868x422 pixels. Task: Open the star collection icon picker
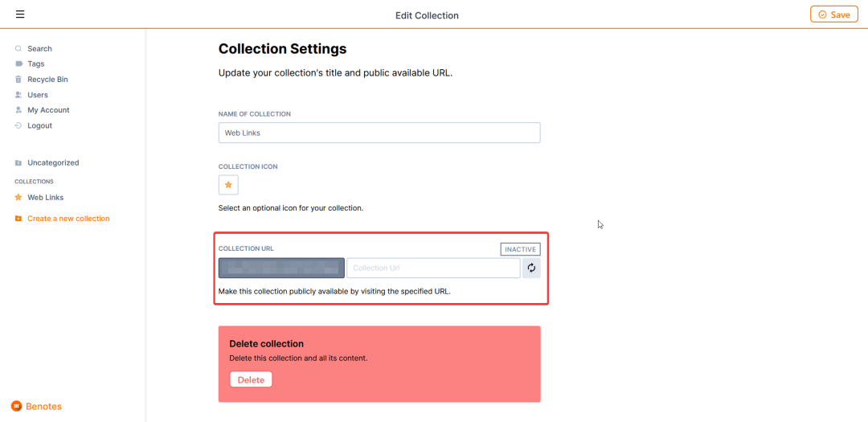coord(228,185)
